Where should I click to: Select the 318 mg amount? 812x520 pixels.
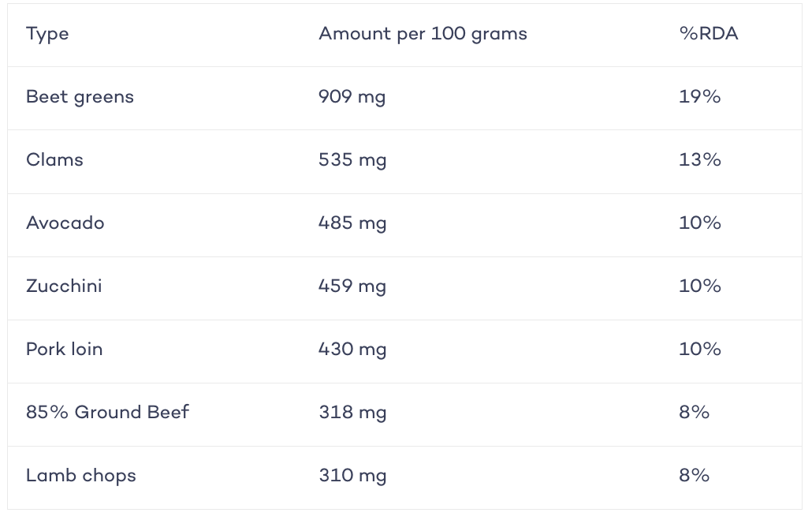point(352,413)
